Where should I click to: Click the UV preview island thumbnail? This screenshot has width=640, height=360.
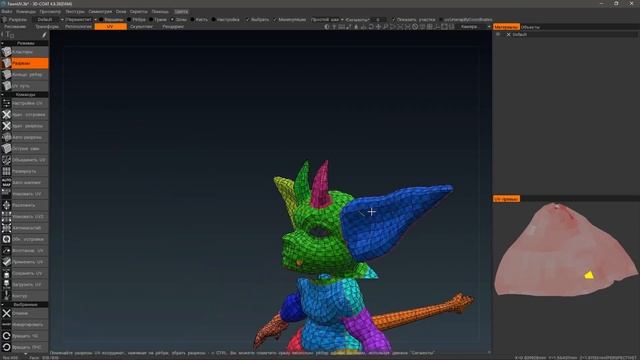point(565,249)
